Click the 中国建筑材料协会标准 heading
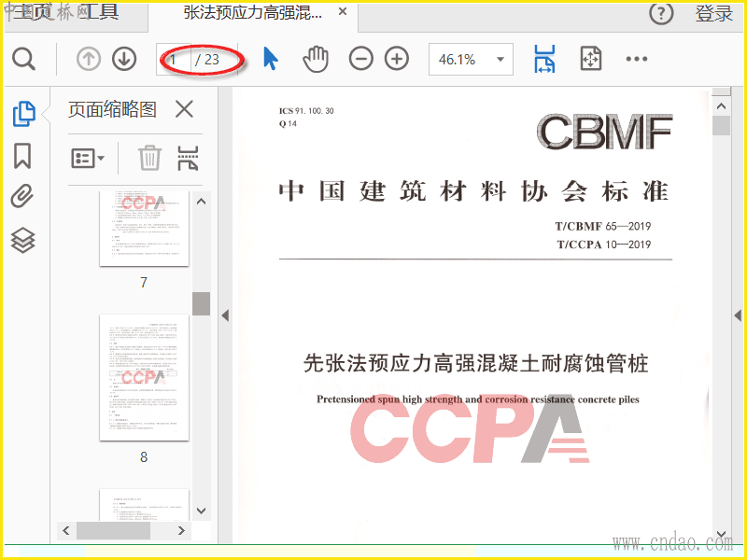Image resolution: width=747 pixels, height=560 pixels. click(x=474, y=191)
